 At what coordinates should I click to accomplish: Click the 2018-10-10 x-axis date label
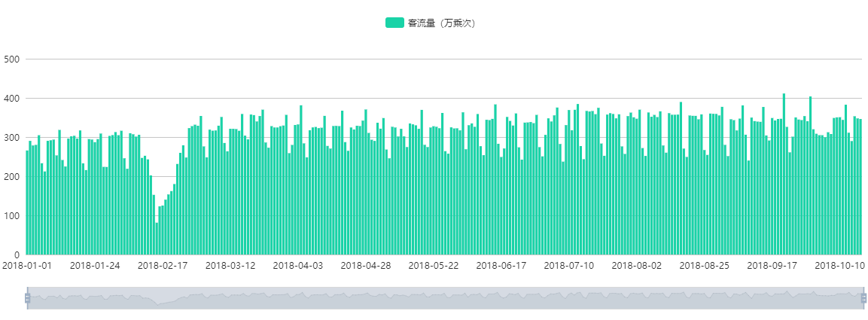(839, 266)
